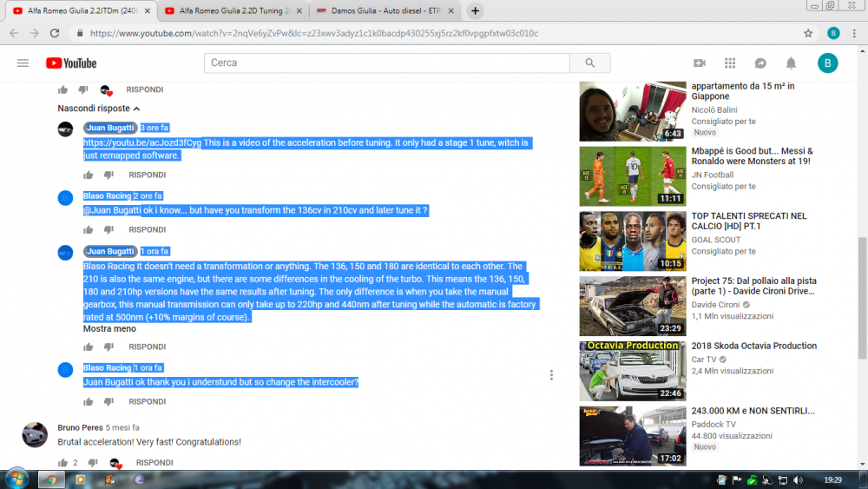Image resolution: width=868 pixels, height=489 pixels.
Task: Reply to Juan Bugatti's 3 ore fa comment
Action: tap(148, 175)
